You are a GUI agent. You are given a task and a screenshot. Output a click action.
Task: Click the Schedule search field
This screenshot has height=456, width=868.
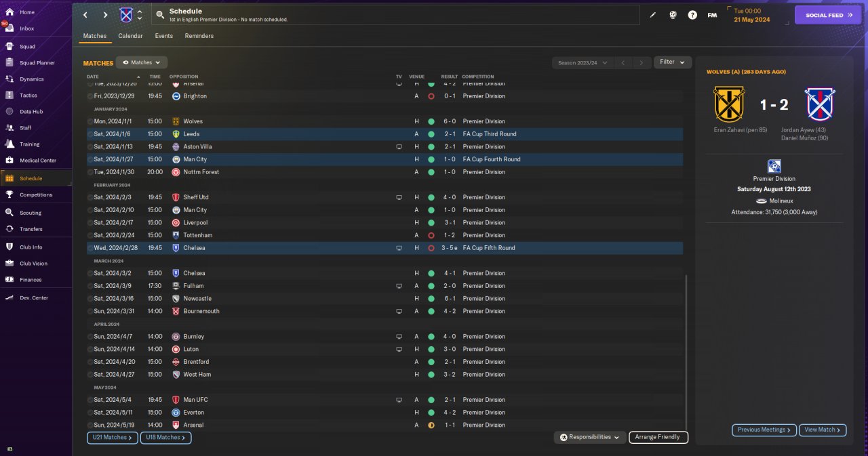tap(395, 15)
